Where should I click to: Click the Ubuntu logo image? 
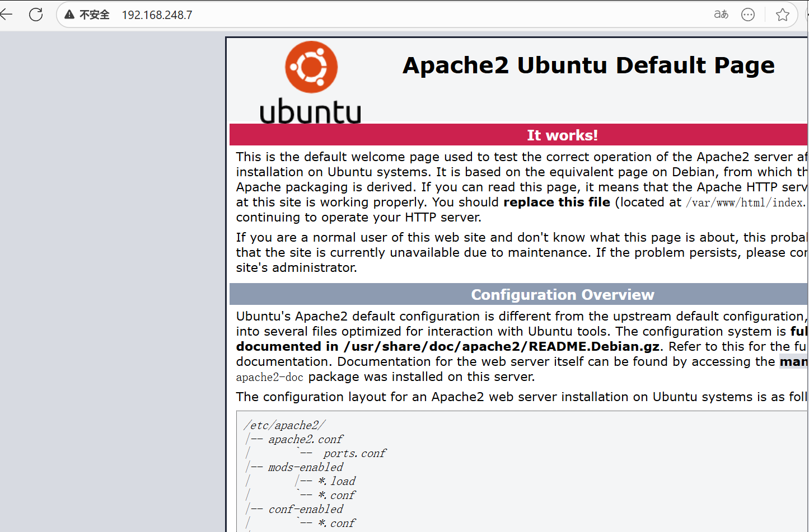[x=311, y=82]
